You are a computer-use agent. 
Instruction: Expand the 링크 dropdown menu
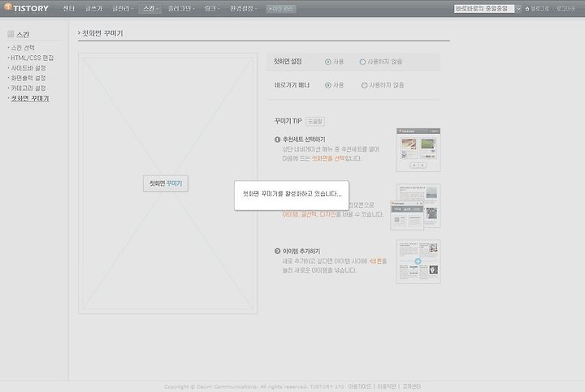(x=212, y=8)
